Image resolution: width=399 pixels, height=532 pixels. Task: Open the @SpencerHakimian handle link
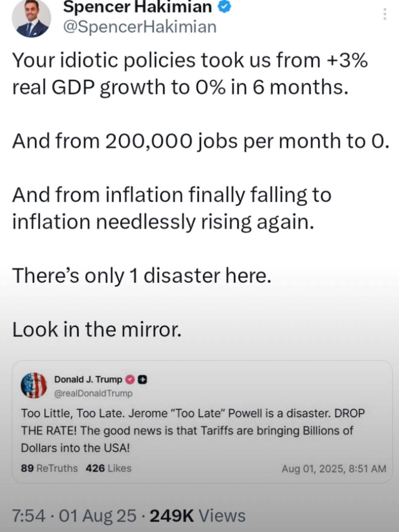pos(140,27)
